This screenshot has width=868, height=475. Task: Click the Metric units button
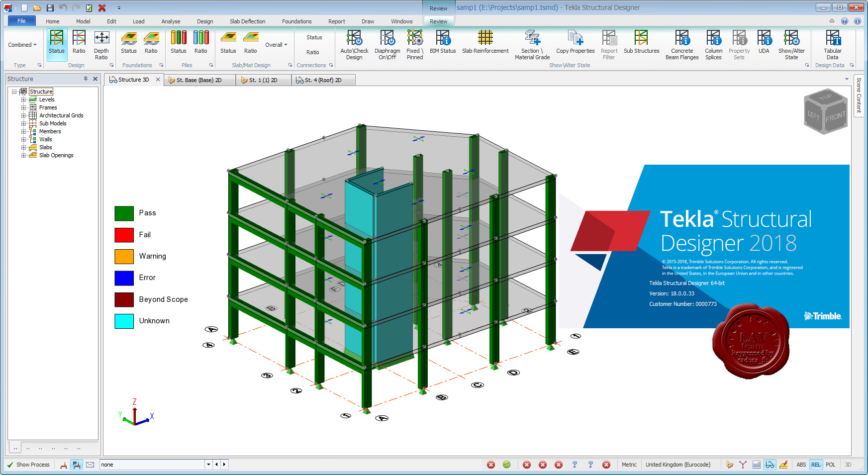(629, 465)
